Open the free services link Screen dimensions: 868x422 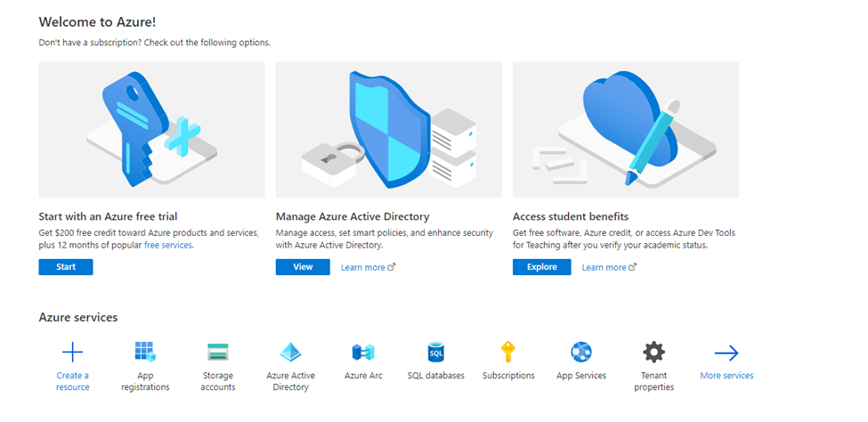168,245
